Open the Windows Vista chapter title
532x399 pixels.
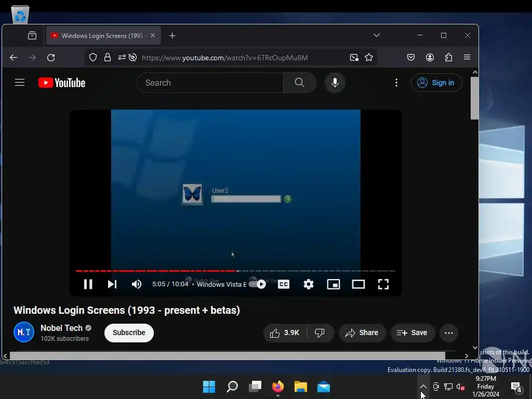221,284
